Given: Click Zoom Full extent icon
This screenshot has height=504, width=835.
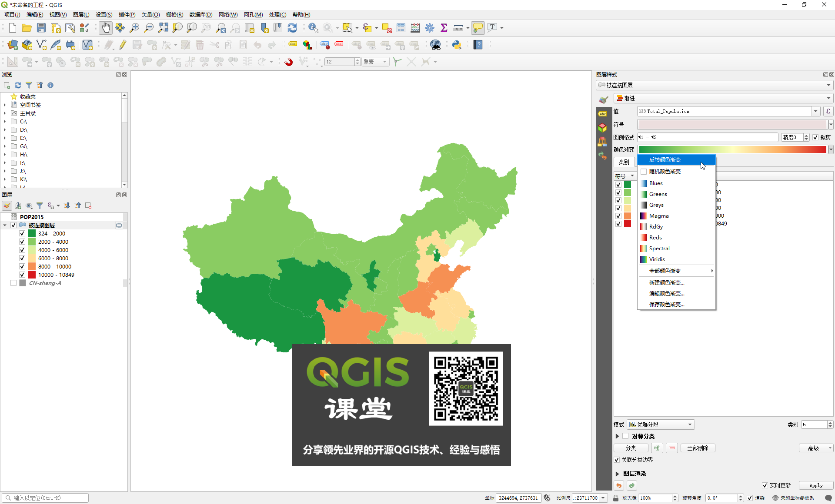Looking at the screenshot, I should 163,28.
